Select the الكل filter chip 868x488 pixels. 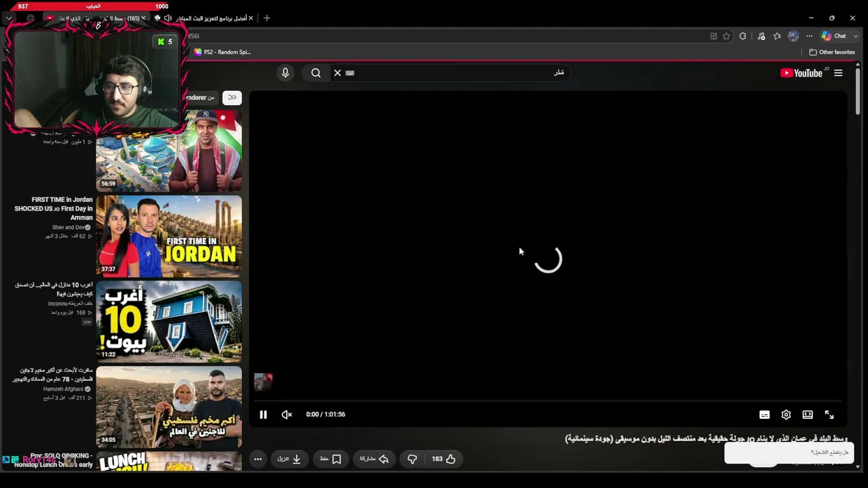point(232,98)
